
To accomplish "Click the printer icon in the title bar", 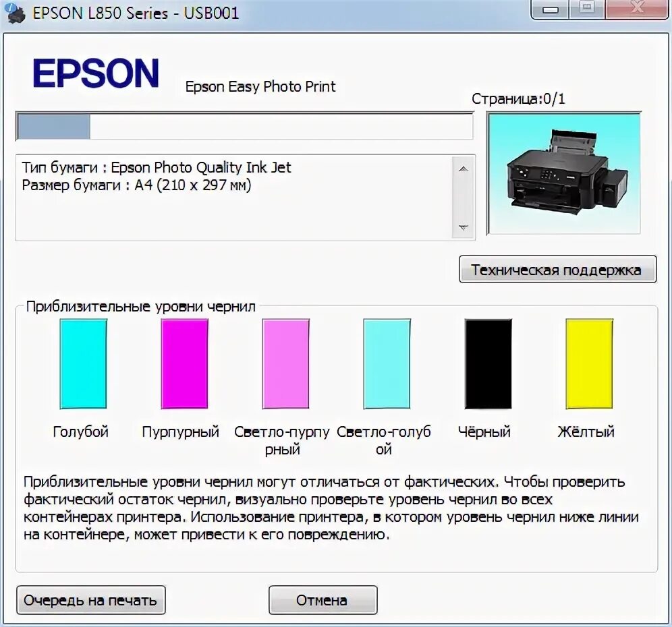I will (x=15, y=13).
